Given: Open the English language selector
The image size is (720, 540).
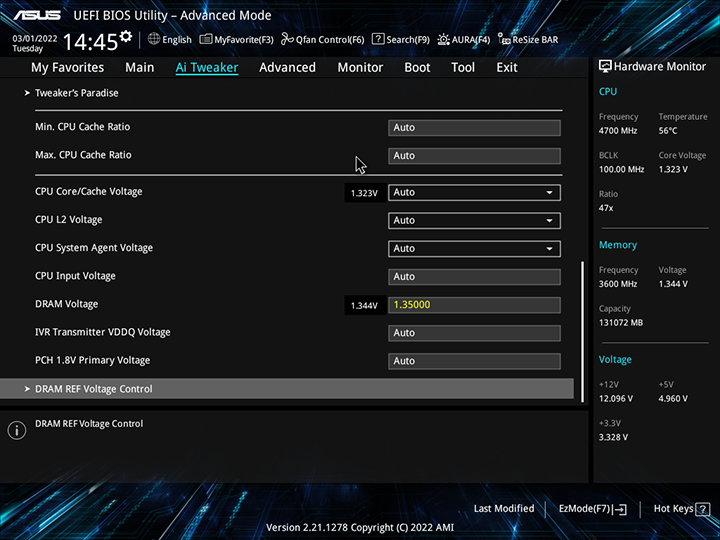Looking at the screenshot, I should tap(170, 40).
